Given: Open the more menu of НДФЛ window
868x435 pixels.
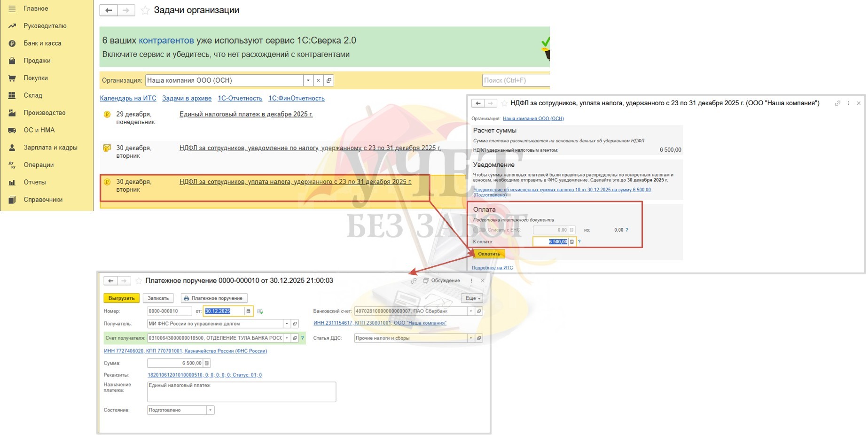Looking at the screenshot, I should click(848, 103).
